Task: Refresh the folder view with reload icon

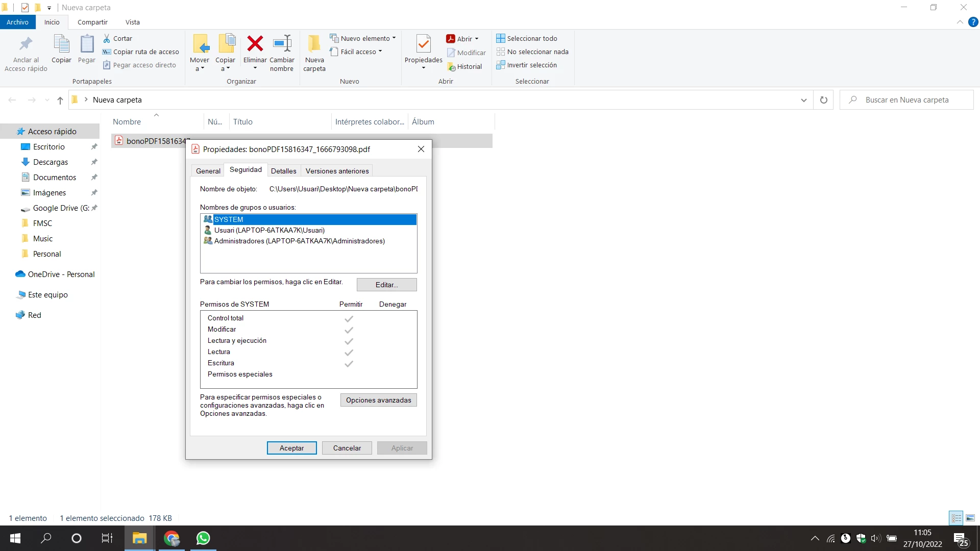Action: [x=823, y=100]
